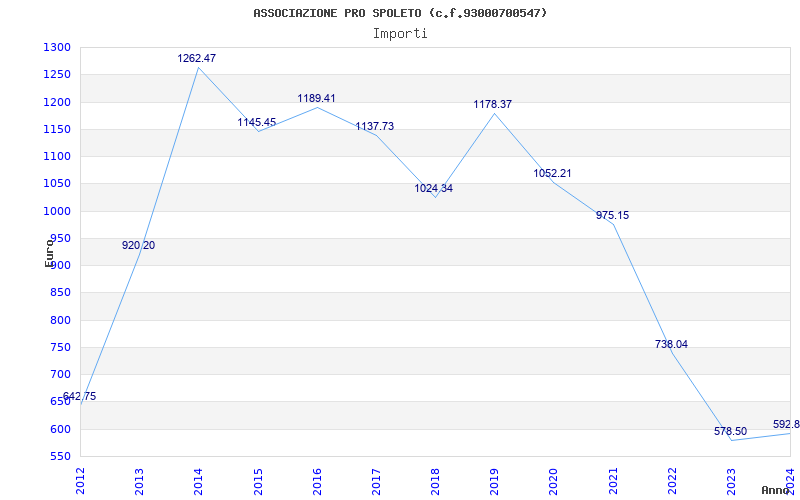Click y-axis value 550
Screen dimensions: 800x500
click(60, 457)
